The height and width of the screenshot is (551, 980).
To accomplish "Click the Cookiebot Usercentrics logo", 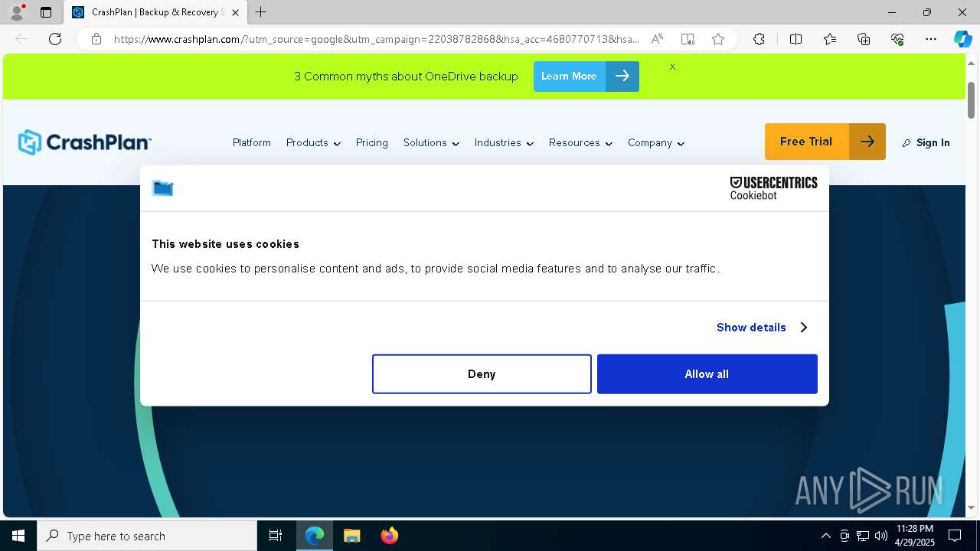I will [773, 188].
